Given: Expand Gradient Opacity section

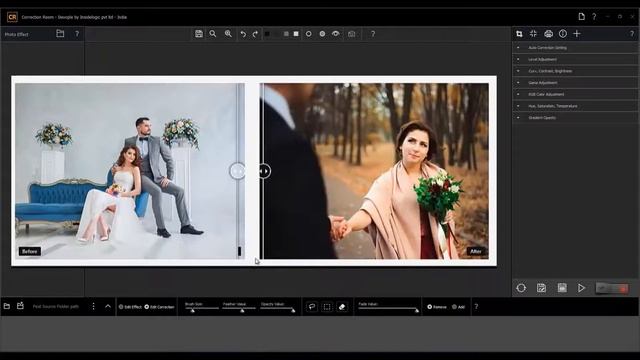Looking at the screenshot, I should point(575,118).
